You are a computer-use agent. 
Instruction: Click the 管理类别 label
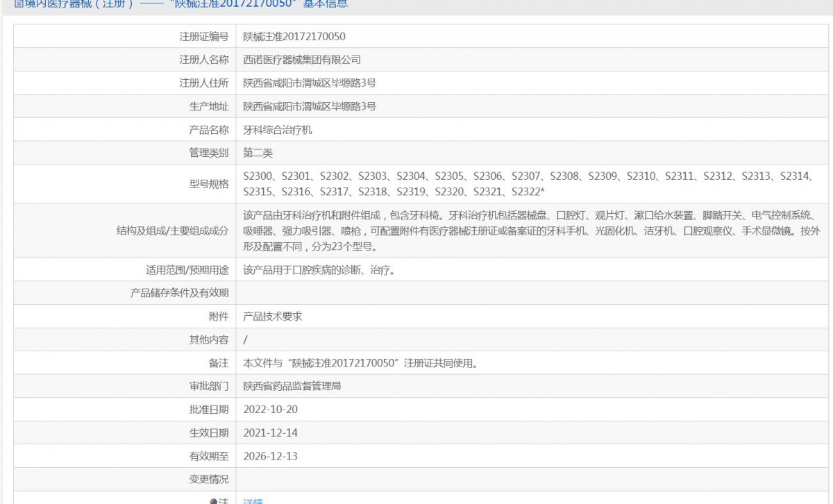point(208,153)
